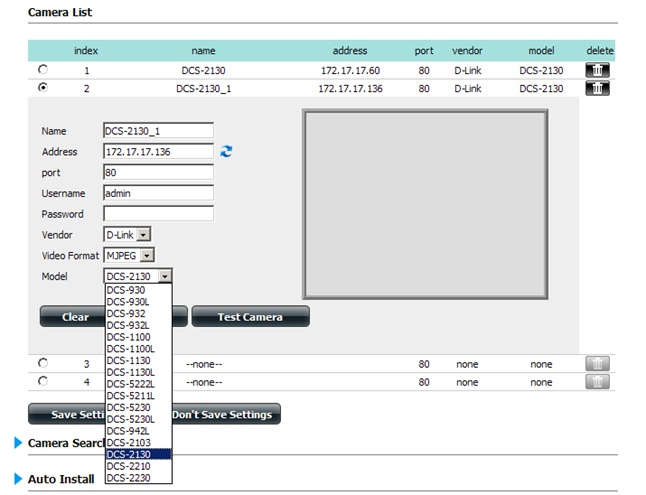
Task: Select radio button for camera index 3
Action: click(x=43, y=363)
